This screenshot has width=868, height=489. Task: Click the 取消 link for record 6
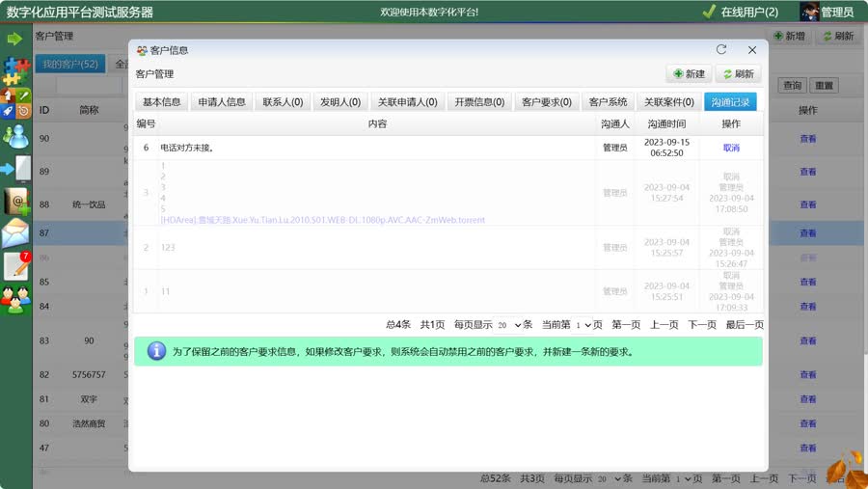[x=731, y=148]
